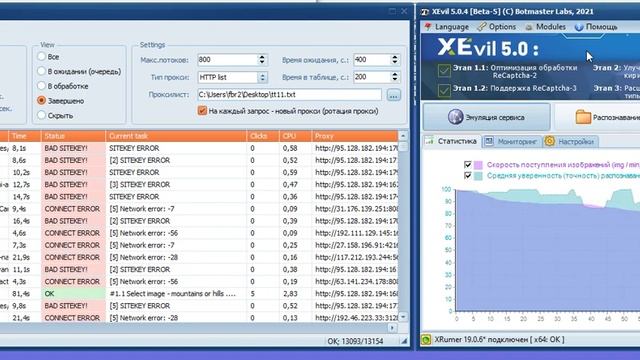Viewport: 640px width, 360px height.
Task: Click the Эмуляция сервиса button
Action: pyautogui.click(x=487, y=117)
